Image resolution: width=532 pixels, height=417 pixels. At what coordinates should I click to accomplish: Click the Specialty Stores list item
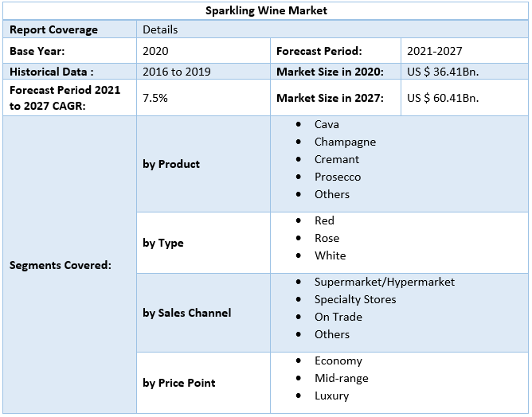354,299
